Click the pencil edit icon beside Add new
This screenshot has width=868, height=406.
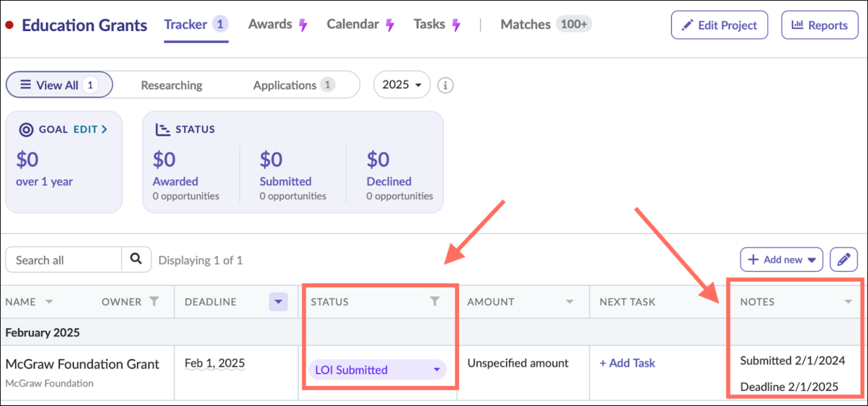844,259
